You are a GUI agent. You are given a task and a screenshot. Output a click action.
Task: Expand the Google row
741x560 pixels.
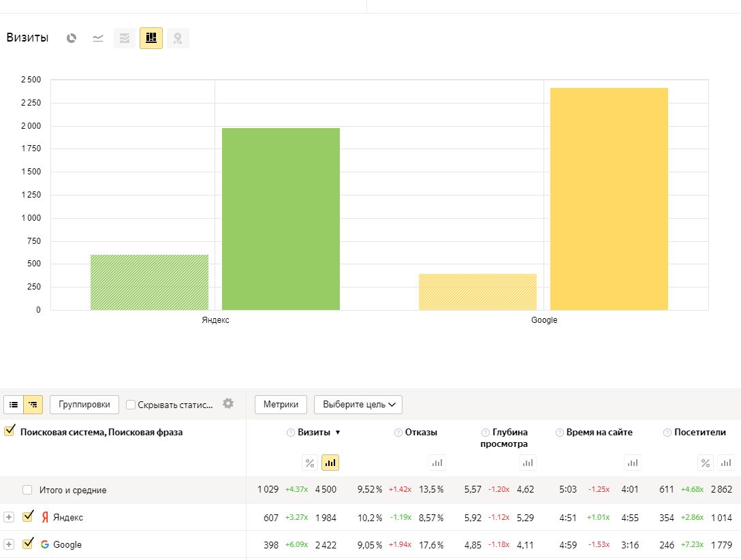[x=8, y=544]
